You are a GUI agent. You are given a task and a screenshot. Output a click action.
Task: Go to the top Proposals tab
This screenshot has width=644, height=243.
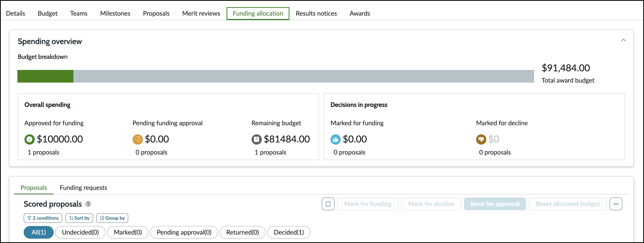156,13
